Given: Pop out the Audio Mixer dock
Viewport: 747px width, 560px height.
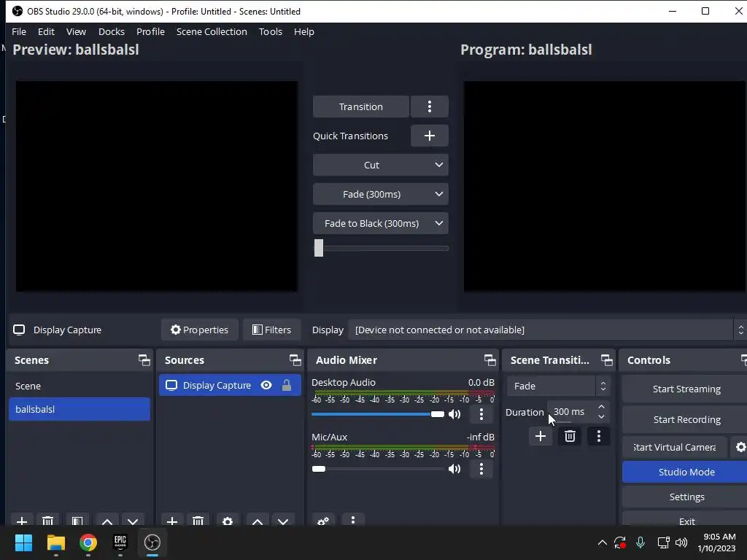Looking at the screenshot, I should point(489,360).
